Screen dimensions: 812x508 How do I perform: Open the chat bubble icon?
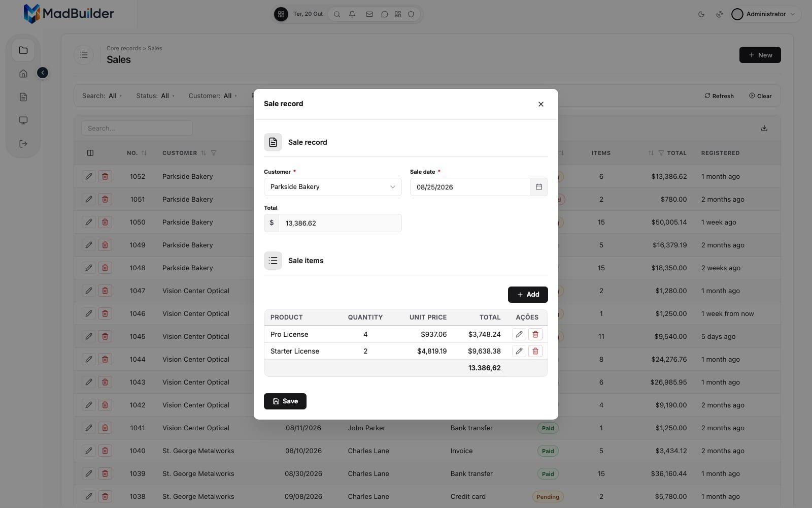click(x=385, y=14)
